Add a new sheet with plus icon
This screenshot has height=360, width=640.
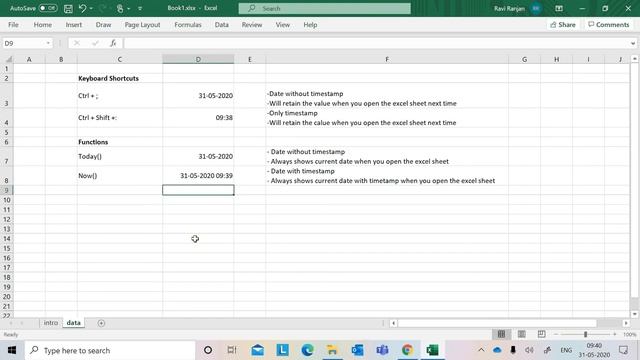click(101, 323)
